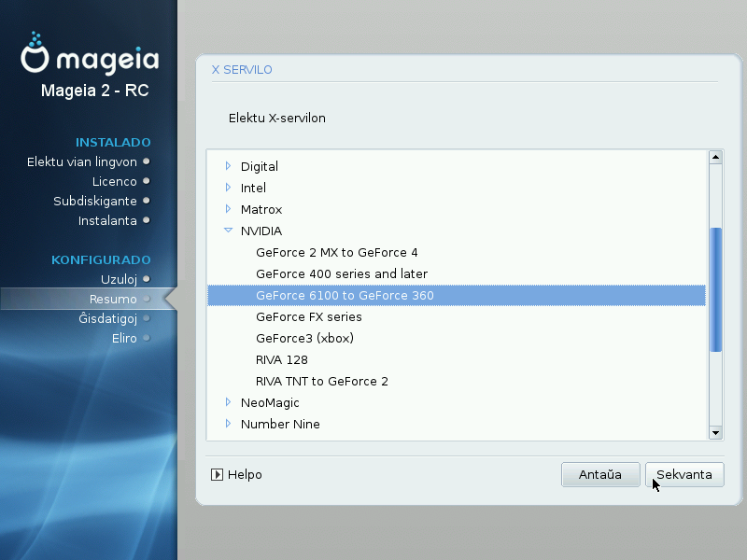Viewport: 747px width, 560px height.
Task: Click the scrollbar down arrow
Action: click(x=715, y=433)
